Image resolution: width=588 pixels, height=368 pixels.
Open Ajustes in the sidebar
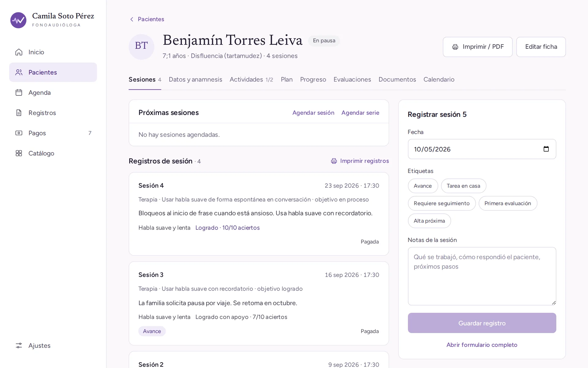(53, 346)
